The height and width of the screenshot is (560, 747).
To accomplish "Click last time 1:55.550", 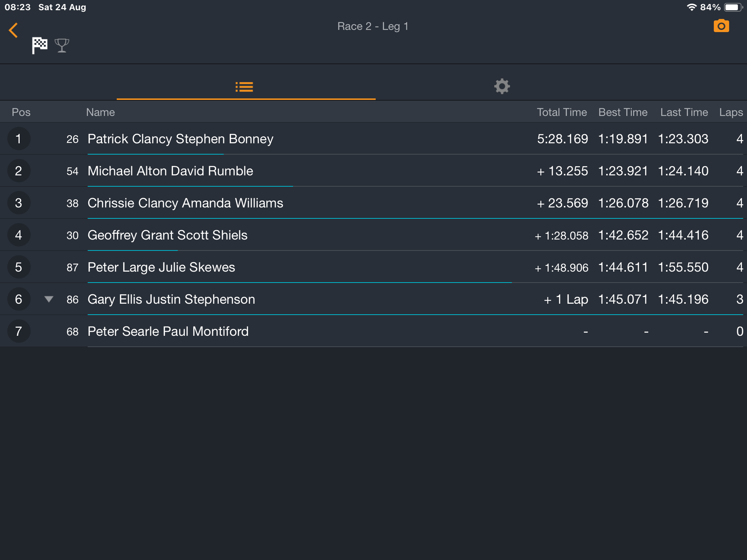I will pos(683,267).
